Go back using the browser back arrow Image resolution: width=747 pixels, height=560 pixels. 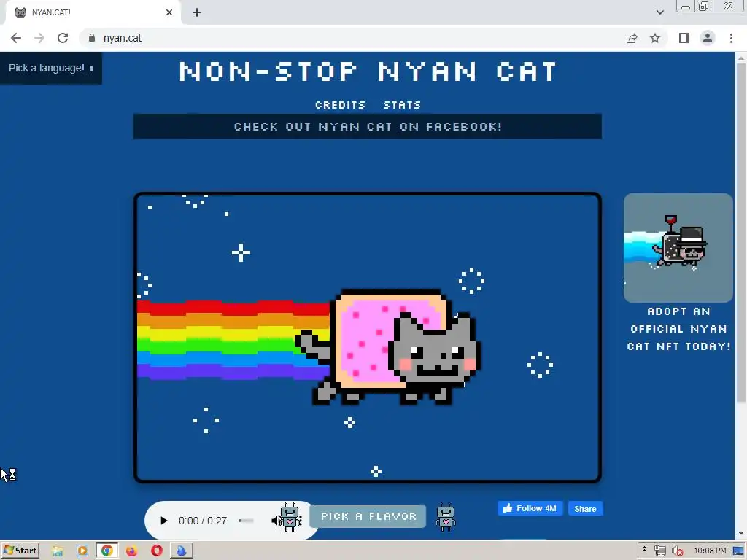(16, 38)
